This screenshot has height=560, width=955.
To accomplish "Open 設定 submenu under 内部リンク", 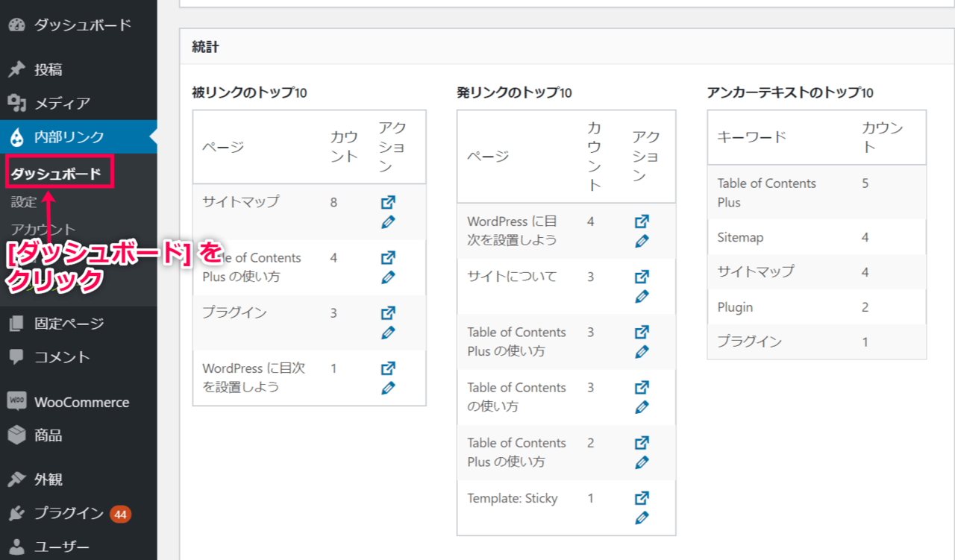I will pos(24,202).
